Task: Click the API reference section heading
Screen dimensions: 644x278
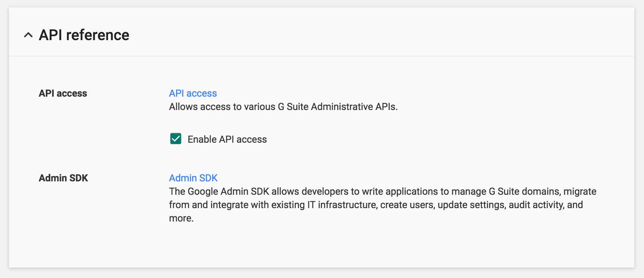Action: coord(84,35)
